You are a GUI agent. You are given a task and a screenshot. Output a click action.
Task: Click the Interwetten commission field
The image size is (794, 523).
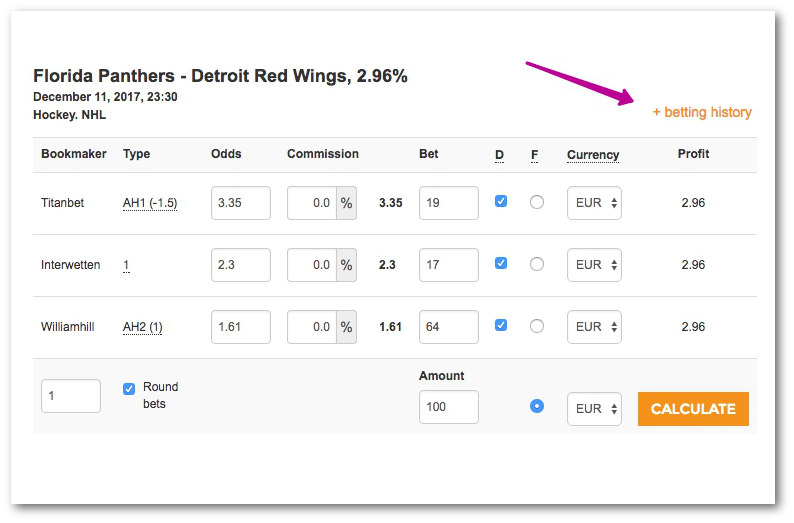click(312, 265)
